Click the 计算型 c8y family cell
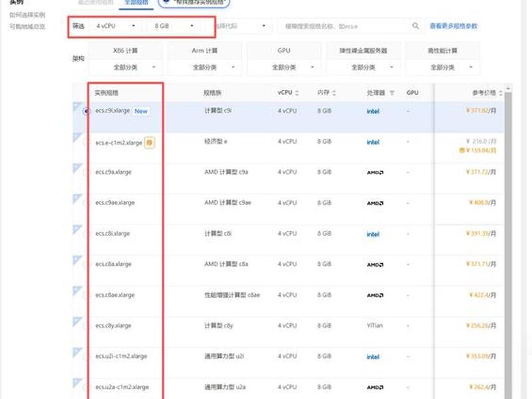This screenshot has height=399, width=532. 219,326
